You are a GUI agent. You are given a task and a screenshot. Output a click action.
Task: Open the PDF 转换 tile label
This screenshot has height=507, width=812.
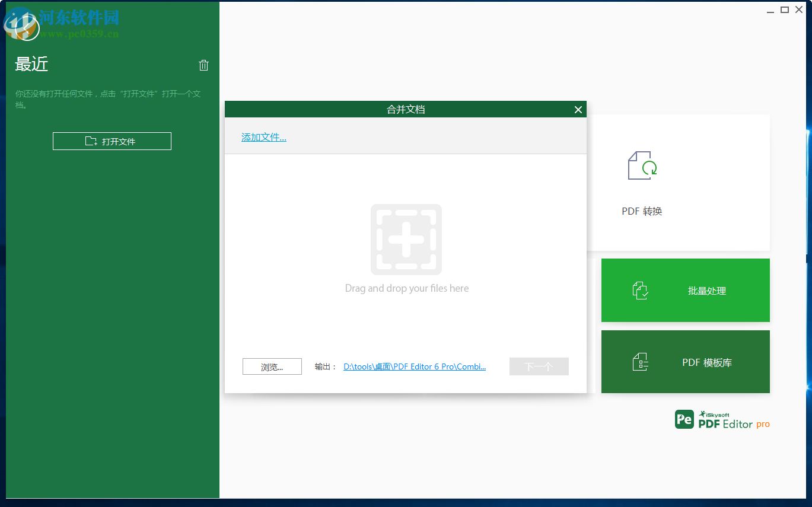[x=642, y=211]
